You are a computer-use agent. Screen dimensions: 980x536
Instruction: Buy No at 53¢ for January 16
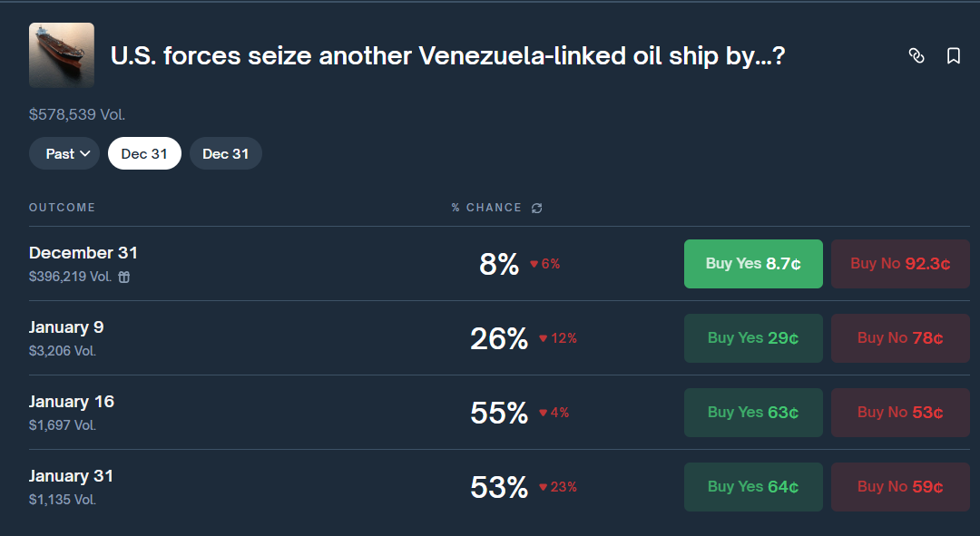900,412
